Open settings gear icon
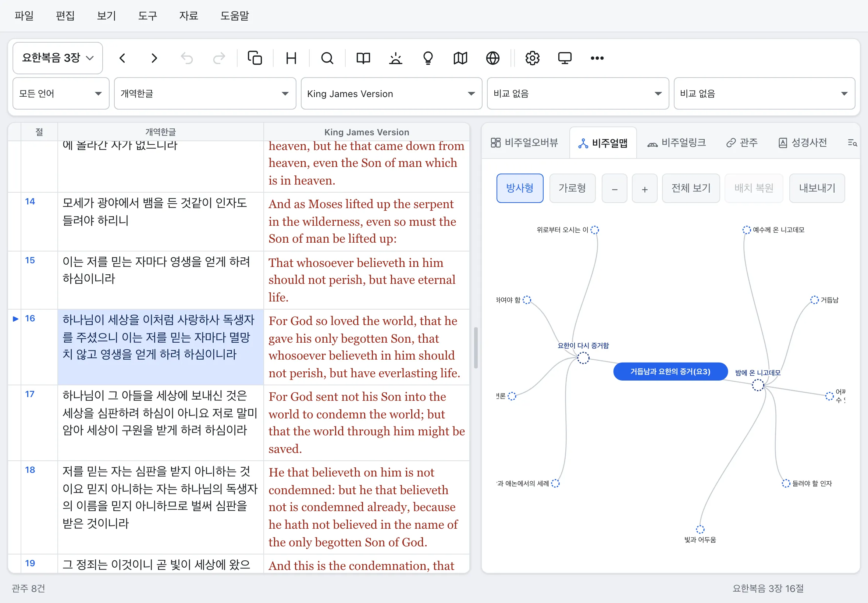This screenshot has height=603, width=868. (x=533, y=58)
